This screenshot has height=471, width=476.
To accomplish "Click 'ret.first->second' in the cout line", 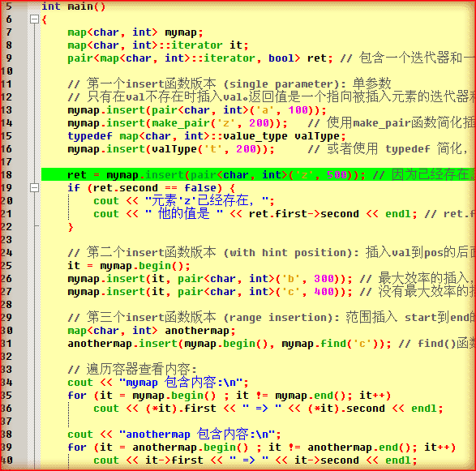I will [x=303, y=214].
